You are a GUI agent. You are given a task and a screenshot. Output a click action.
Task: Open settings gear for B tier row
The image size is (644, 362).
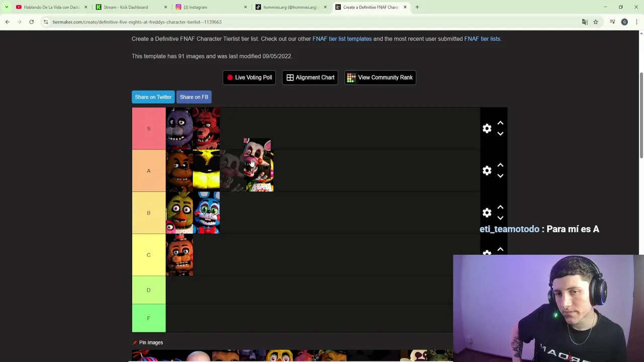point(487,213)
